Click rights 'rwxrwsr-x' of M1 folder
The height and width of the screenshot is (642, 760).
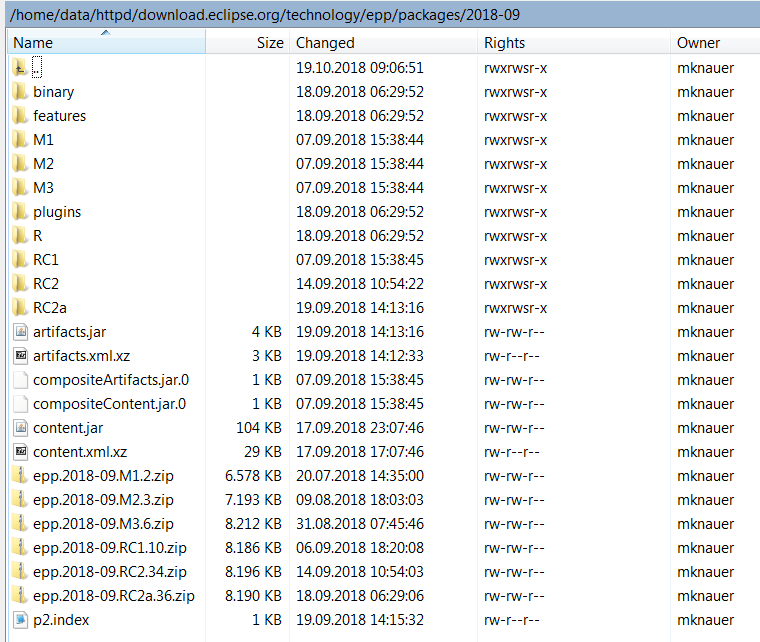point(515,140)
